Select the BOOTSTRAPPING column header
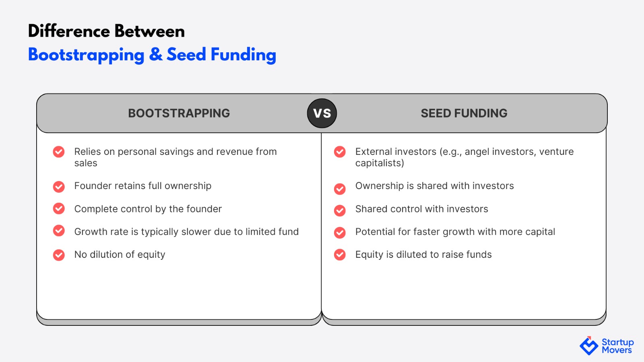 coord(179,113)
